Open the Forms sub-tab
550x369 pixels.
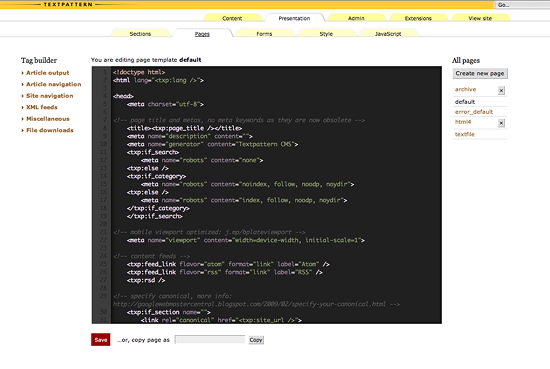(x=264, y=34)
